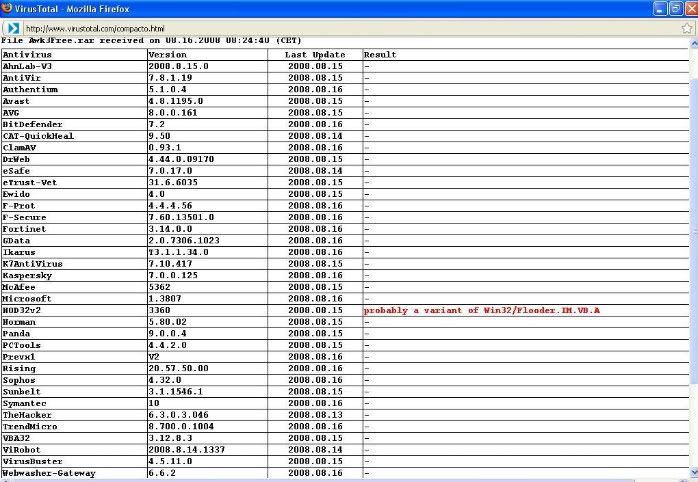Click the BitDefender row name
This screenshot has height=482, width=698.
(32, 124)
